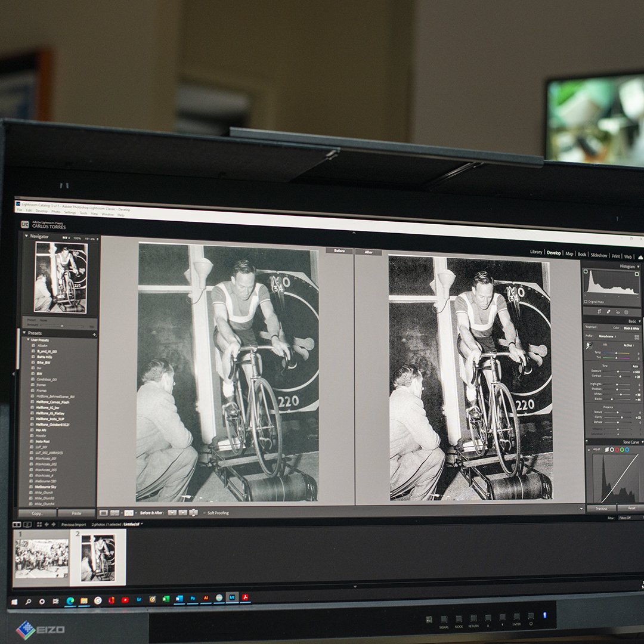Switch to the Book module
Viewport: 644px width, 644px height.
[x=582, y=254]
